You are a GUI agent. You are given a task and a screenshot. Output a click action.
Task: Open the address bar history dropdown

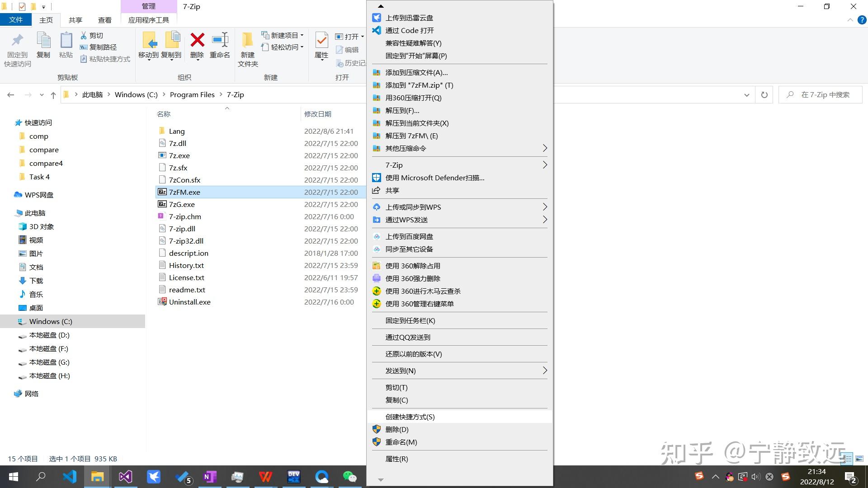click(746, 95)
